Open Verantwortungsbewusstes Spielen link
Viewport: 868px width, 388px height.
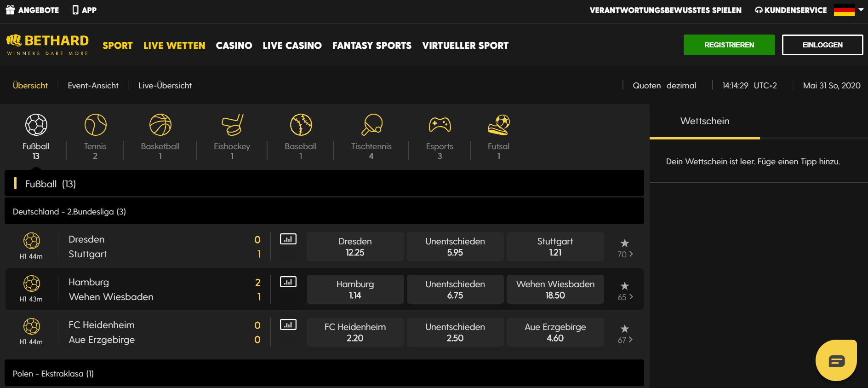[x=666, y=10]
